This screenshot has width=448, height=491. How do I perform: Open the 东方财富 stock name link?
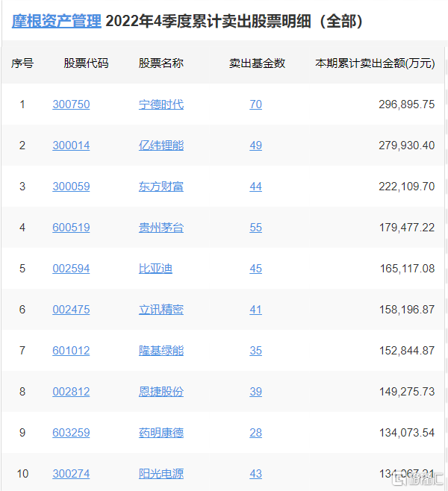(161, 187)
